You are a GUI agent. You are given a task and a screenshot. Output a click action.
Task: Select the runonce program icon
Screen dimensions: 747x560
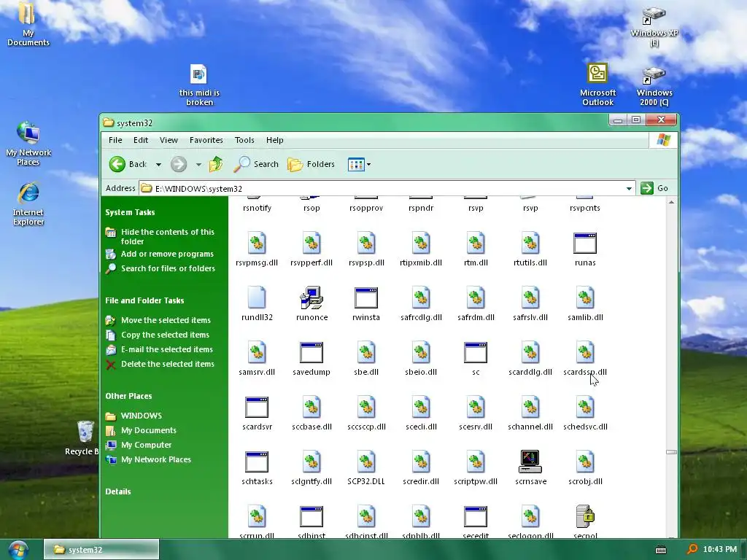311,298
